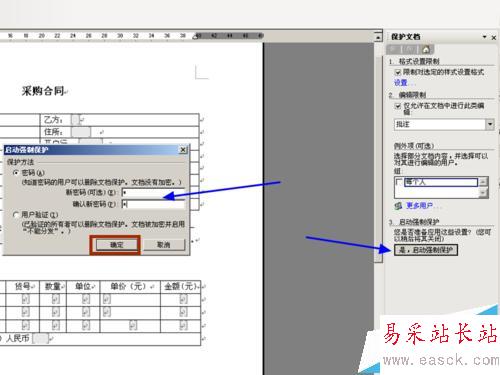Click the 单价(元) table header cell
The image size is (500, 375).
[x=130, y=286]
